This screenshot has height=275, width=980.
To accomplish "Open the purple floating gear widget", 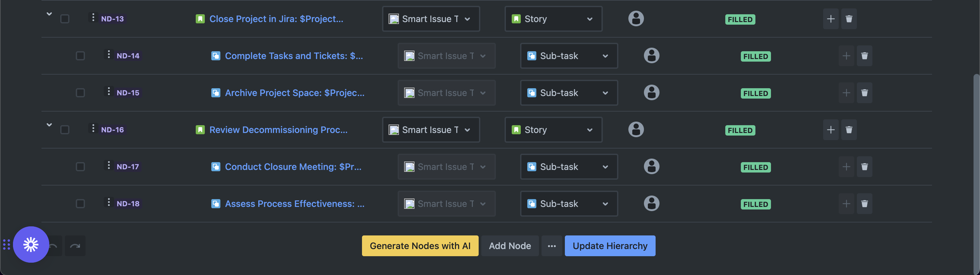I will pyautogui.click(x=31, y=245).
